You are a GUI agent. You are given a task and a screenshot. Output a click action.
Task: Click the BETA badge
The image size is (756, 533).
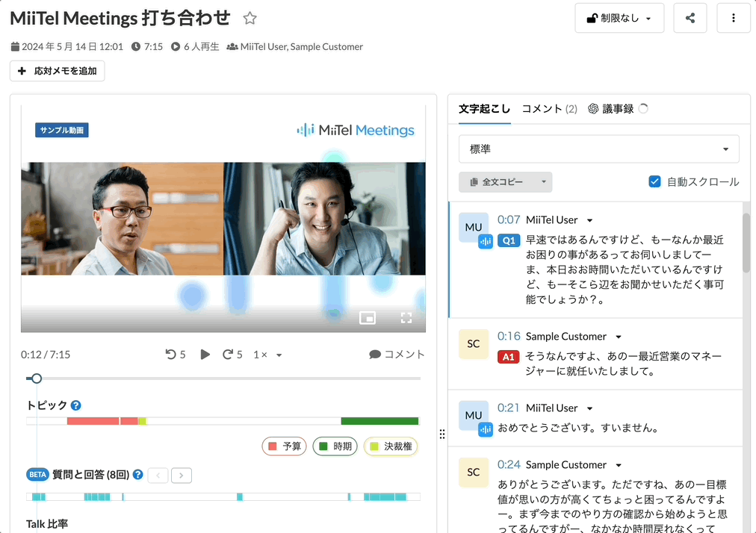tap(37, 475)
